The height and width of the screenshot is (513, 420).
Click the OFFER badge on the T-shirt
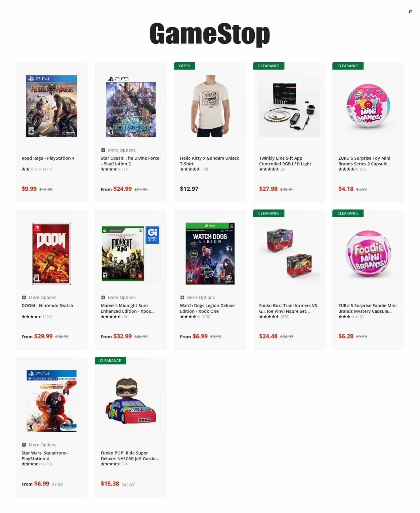point(184,66)
